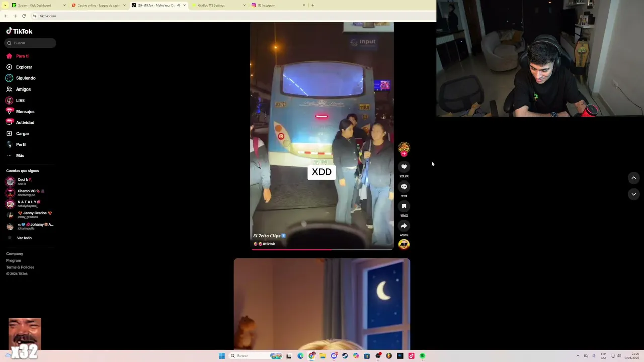The width and height of the screenshot is (644, 362).
Task: Go forward in the browser
Action: pyautogui.click(x=15, y=16)
